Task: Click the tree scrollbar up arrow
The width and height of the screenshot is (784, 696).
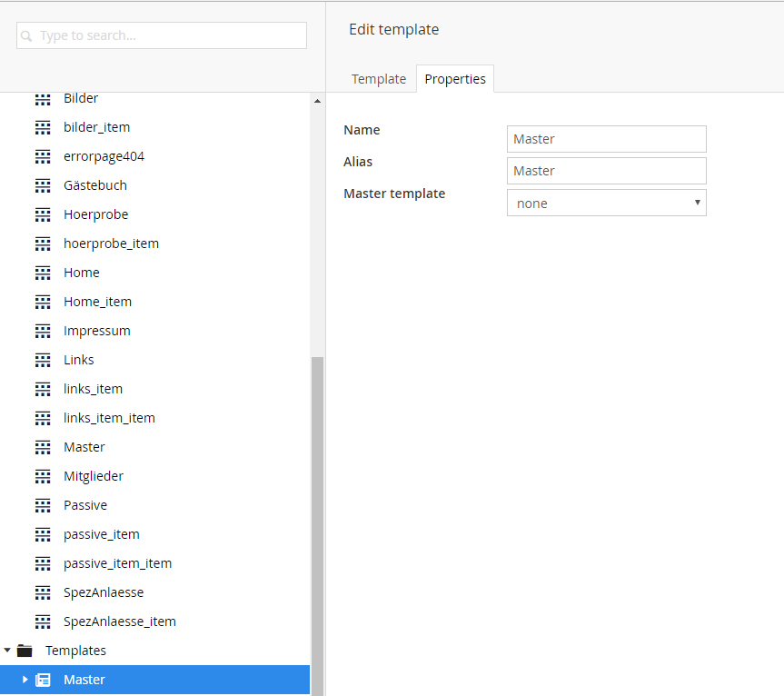Action: pyautogui.click(x=317, y=101)
